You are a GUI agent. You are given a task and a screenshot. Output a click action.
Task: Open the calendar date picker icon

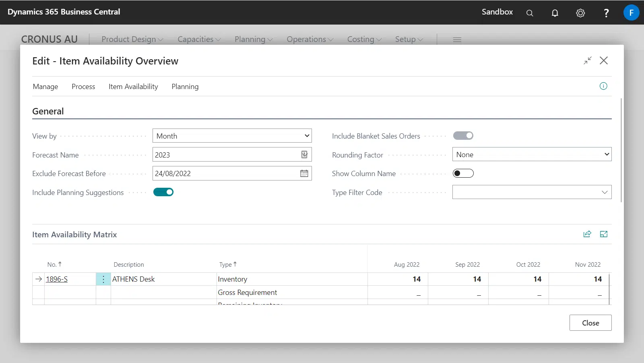(x=304, y=174)
